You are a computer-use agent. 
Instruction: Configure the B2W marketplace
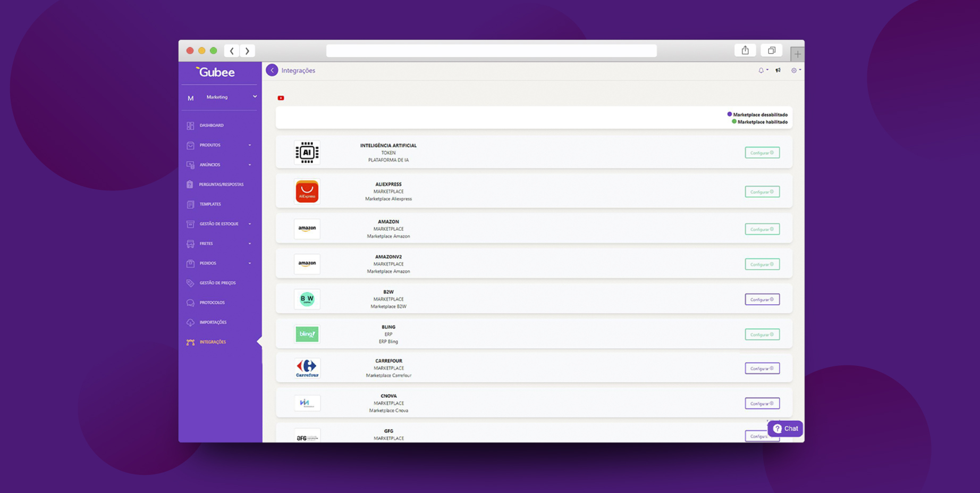[x=762, y=299]
